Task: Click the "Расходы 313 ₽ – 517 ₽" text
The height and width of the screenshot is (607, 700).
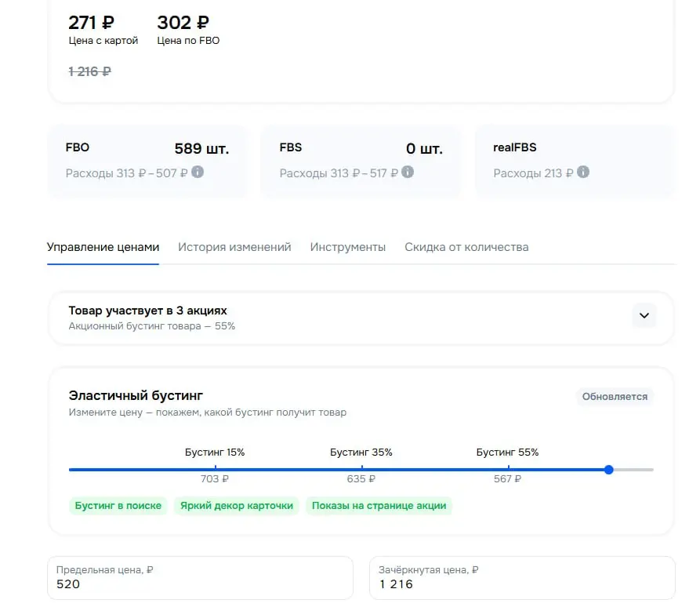Action: 339,173
